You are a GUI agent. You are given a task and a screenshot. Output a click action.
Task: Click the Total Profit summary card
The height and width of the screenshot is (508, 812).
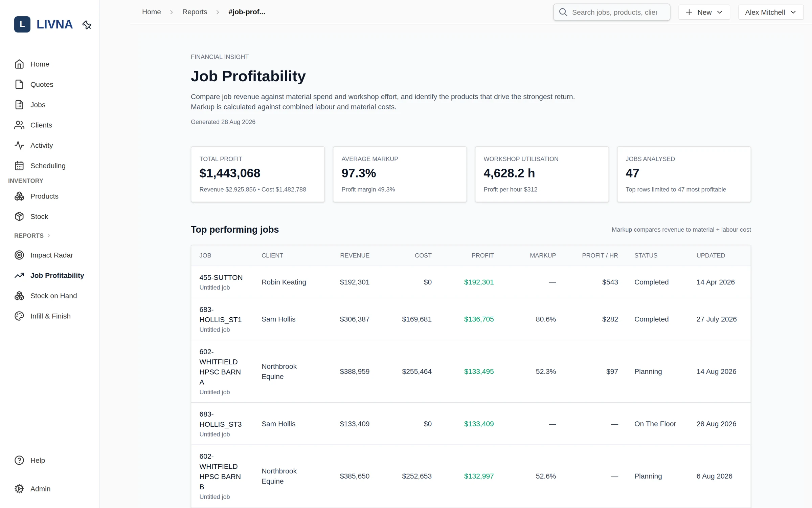point(257,174)
